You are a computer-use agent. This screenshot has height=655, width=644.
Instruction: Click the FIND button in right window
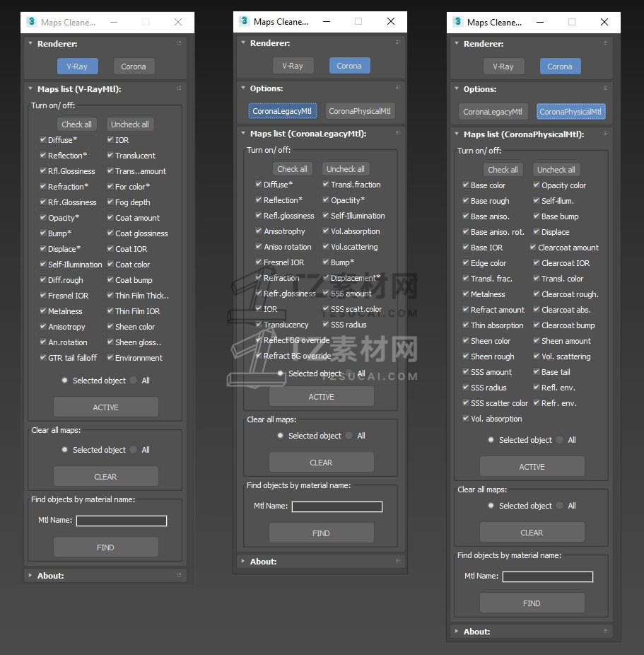click(532, 603)
